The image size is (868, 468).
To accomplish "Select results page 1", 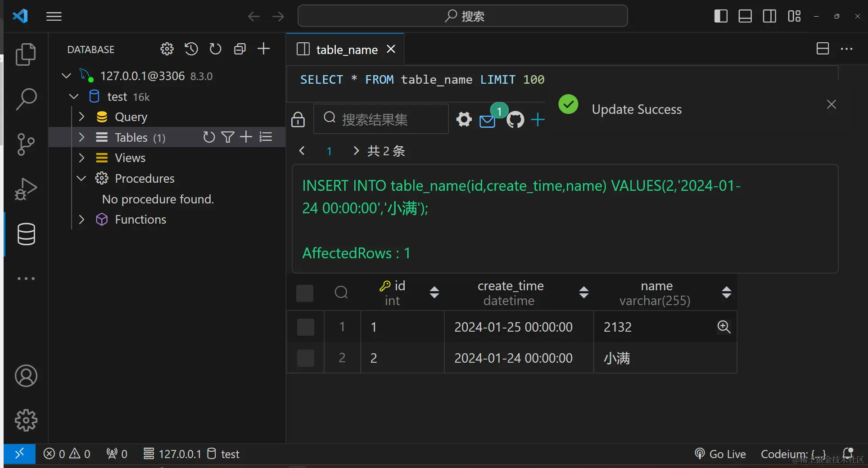I will 329,151.
